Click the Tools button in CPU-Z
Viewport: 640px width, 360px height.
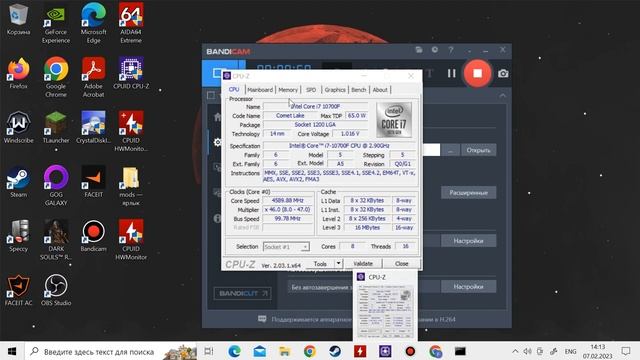click(x=320, y=264)
